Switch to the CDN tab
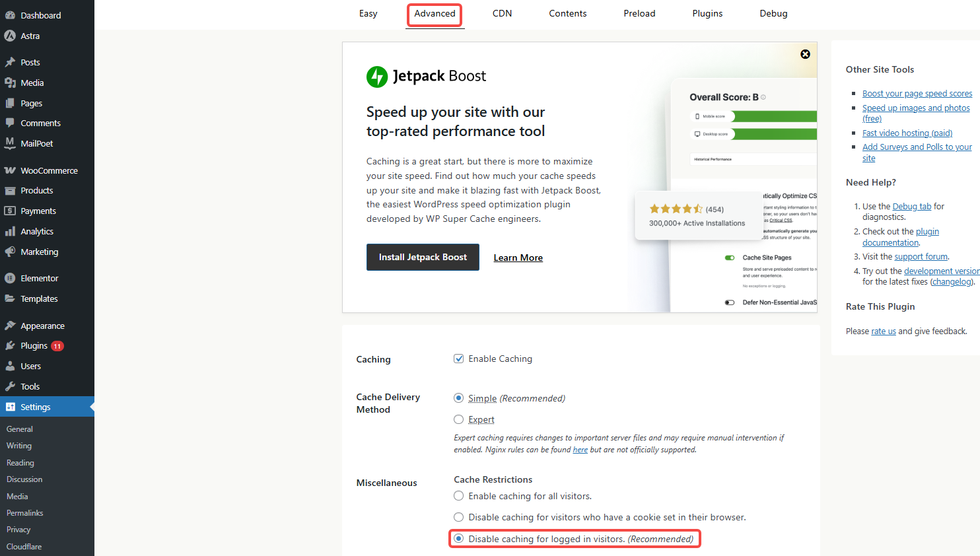Image resolution: width=980 pixels, height=556 pixels. click(502, 14)
